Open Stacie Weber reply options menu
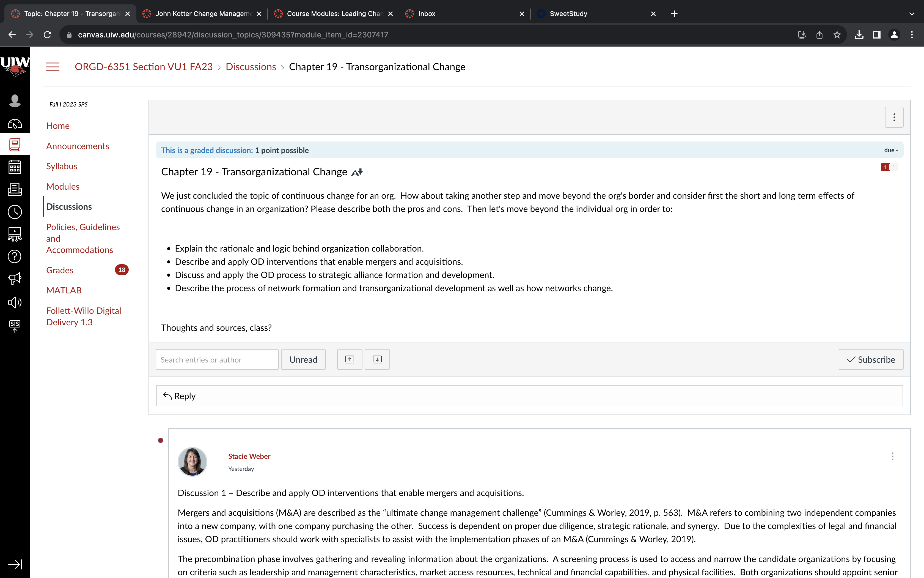The height and width of the screenshot is (578, 924). [x=892, y=456]
